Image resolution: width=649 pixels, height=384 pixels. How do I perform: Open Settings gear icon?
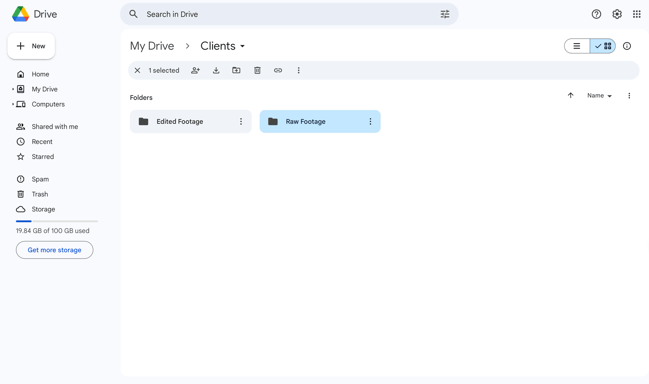[x=617, y=14]
